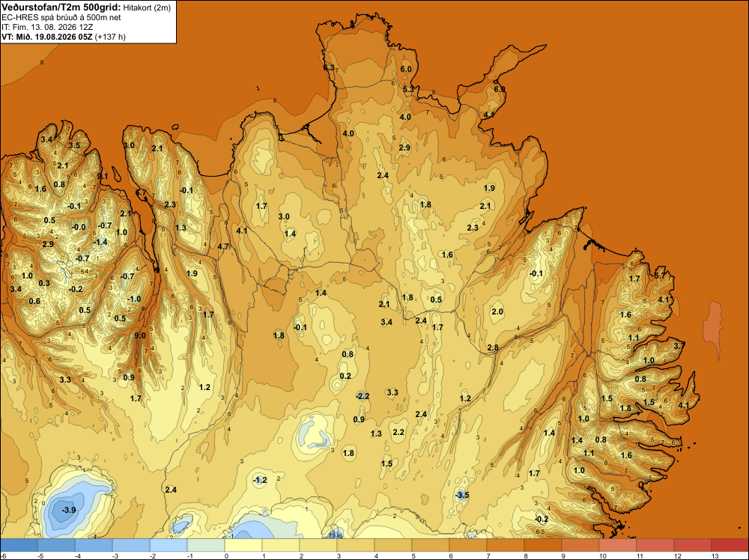Click the 2.8 temperature label
The height and width of the screenshot is (560, 749).
pyautogui.click(x=493, y=347)
